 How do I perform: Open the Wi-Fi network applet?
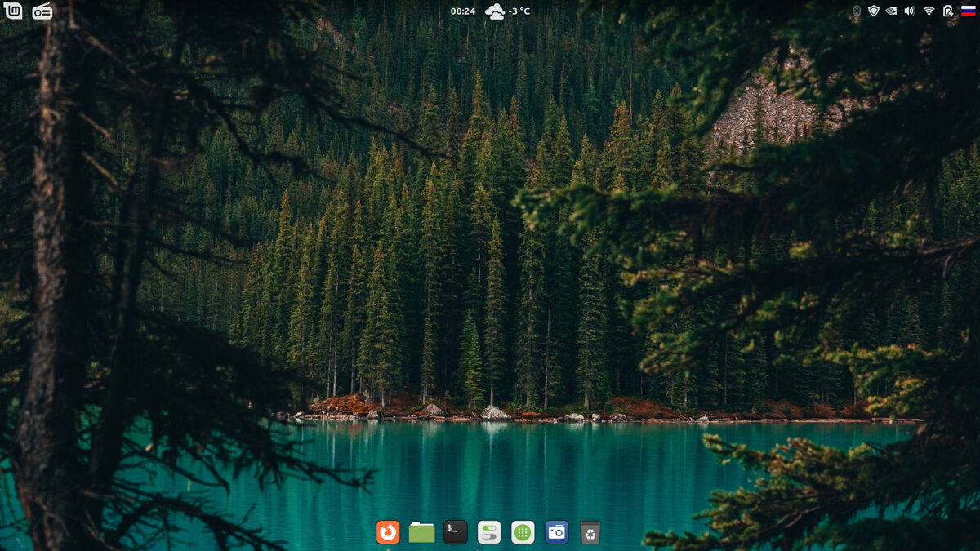tap(929, 11)
